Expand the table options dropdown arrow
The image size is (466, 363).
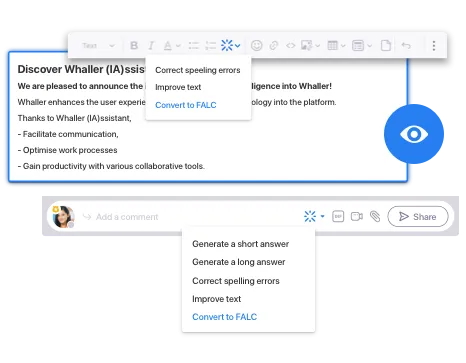point(343,46)
